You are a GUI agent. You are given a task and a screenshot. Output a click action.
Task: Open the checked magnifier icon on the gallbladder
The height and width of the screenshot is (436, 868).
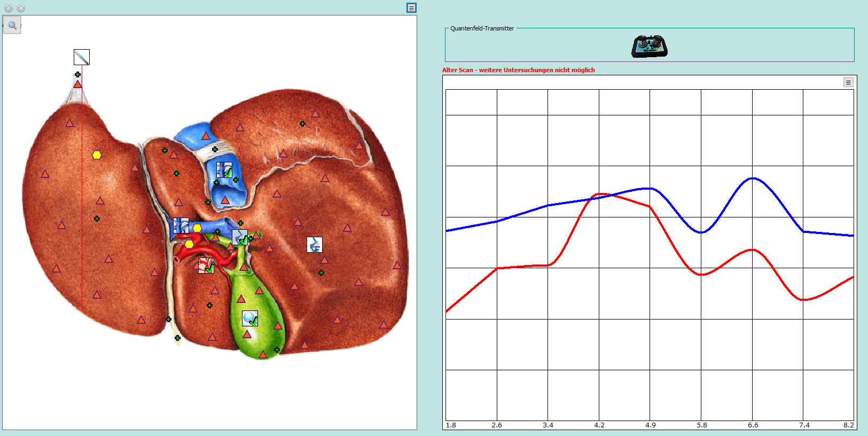point(250,318)
